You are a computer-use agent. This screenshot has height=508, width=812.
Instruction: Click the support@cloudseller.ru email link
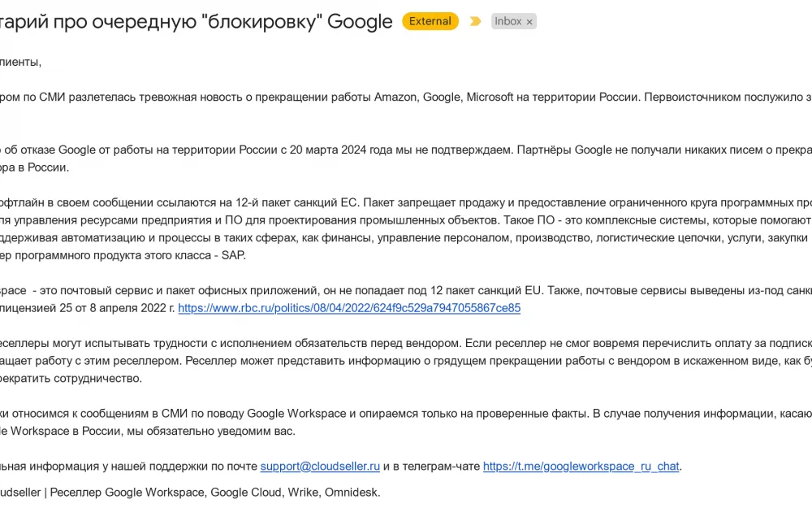(x=320, y=466)
